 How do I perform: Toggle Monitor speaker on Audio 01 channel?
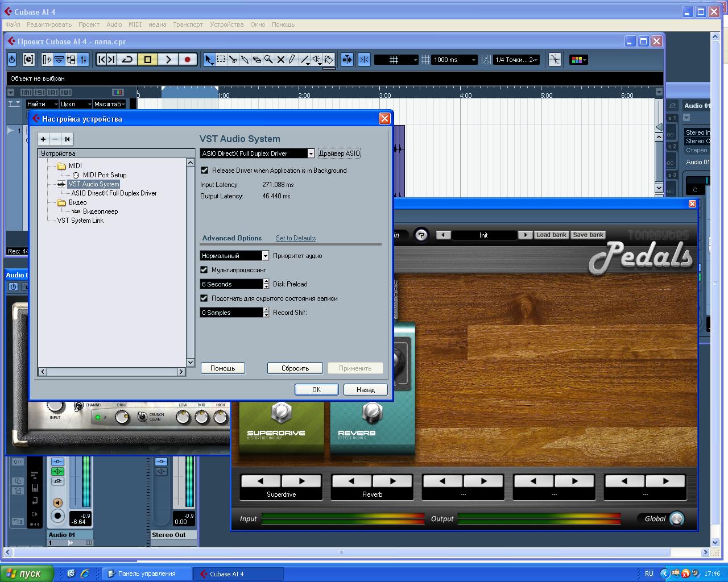(x=57, y=502)
